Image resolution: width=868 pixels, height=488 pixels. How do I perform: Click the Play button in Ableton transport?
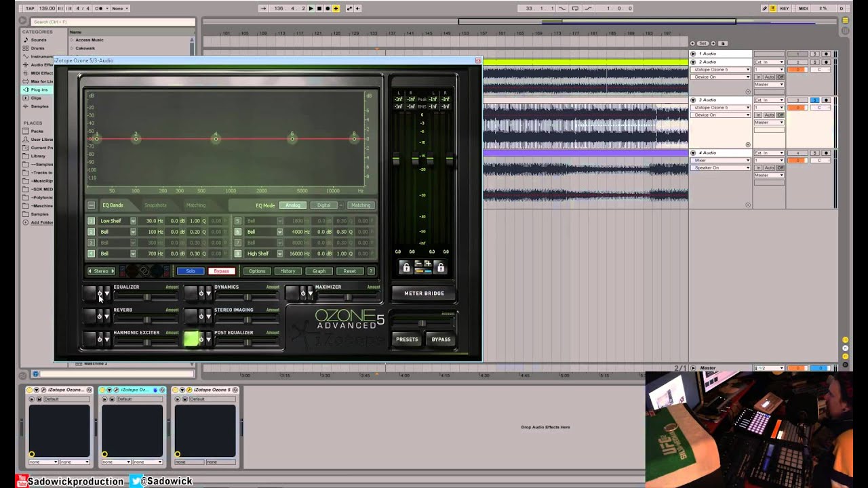tap(311, 8)
